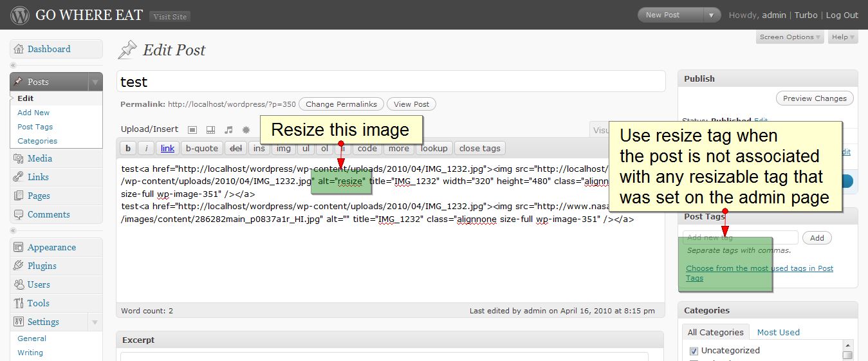Click the post title field containing test
This screenshot has width=868, height=361.
pyautogui.click(x=391, y=82)
